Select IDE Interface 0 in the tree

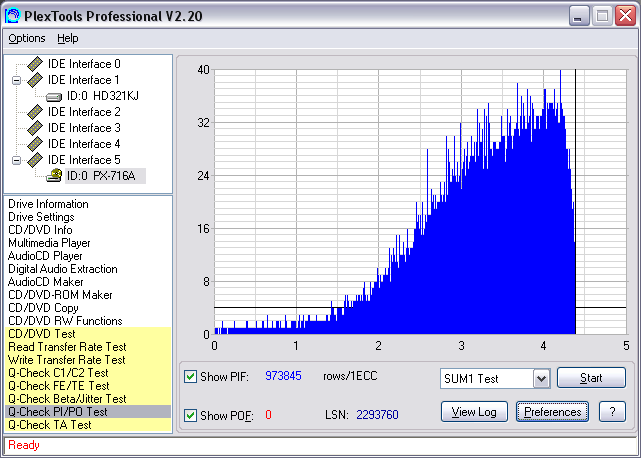pos(84,64)
